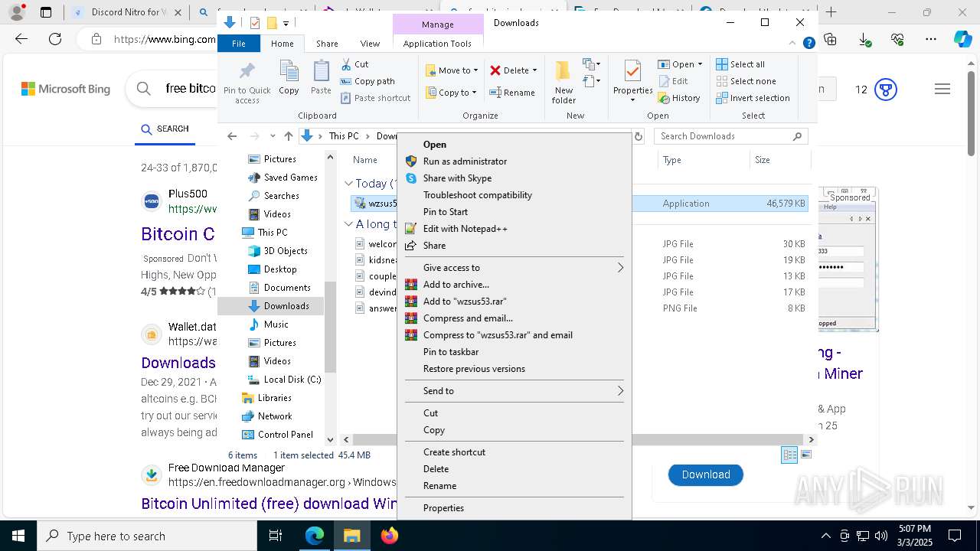Open Bing SEARCH tab
The width and height of the screenshot is (980, 551).
tap(165, 129)
